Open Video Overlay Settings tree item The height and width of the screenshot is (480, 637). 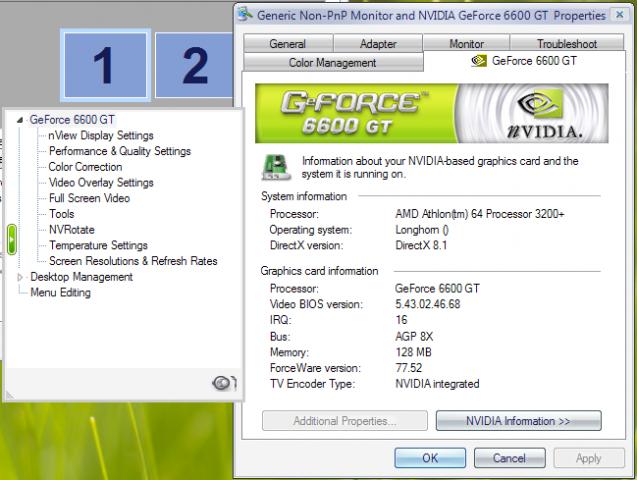pyautogui.click(x=101, y=183)
